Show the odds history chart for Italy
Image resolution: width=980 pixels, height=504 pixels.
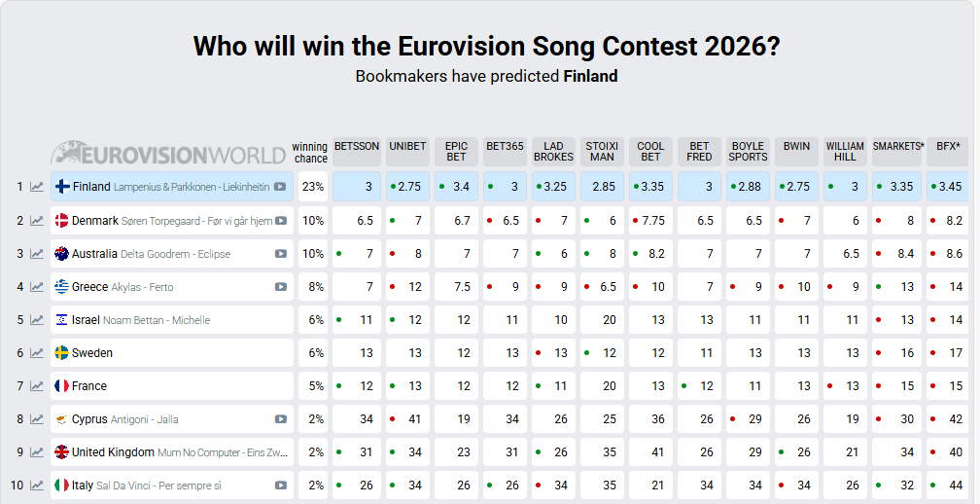(37, 486)
